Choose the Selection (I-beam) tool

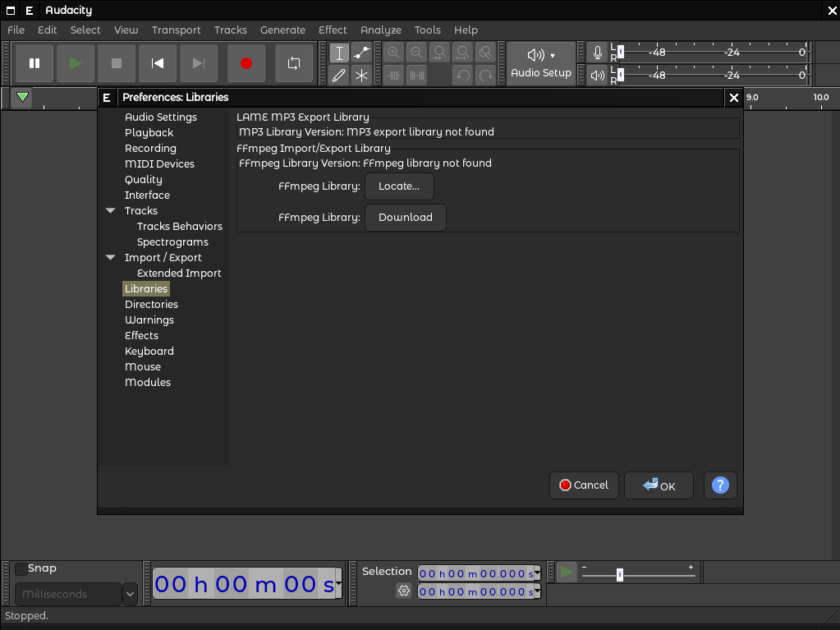tap(339, 53)
